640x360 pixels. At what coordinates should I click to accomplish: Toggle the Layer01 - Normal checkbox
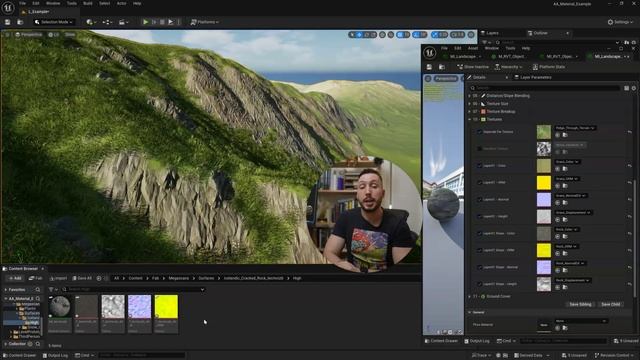pyautogui.click(x=479, y=200)
